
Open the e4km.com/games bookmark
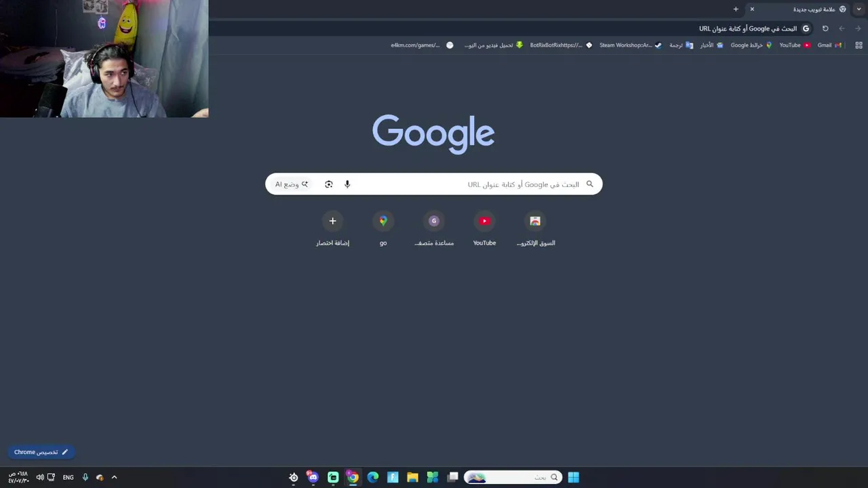click(x=422, y=45)
